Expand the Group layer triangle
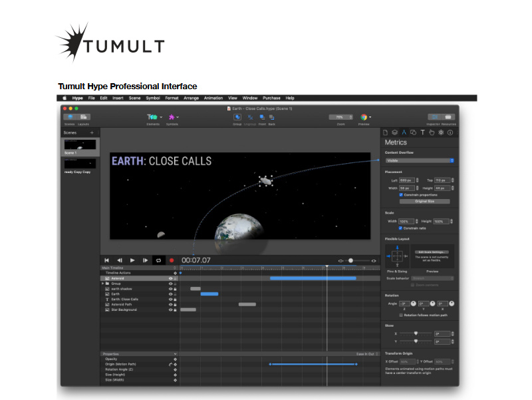Viewport: 532px width, 400px height. [103, 283]
